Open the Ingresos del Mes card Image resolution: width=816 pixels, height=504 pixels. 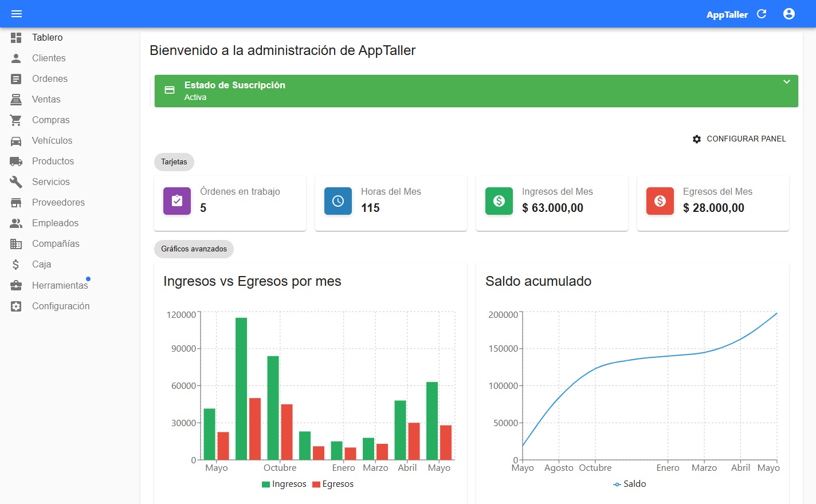(x=552, y=203)
